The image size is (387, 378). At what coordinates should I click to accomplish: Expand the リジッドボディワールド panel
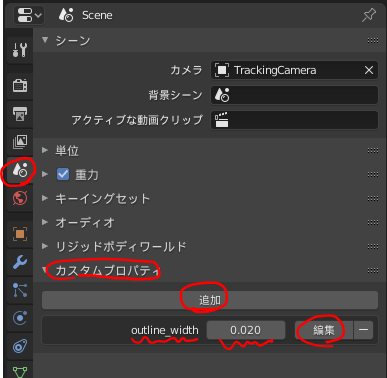point(45,246)
